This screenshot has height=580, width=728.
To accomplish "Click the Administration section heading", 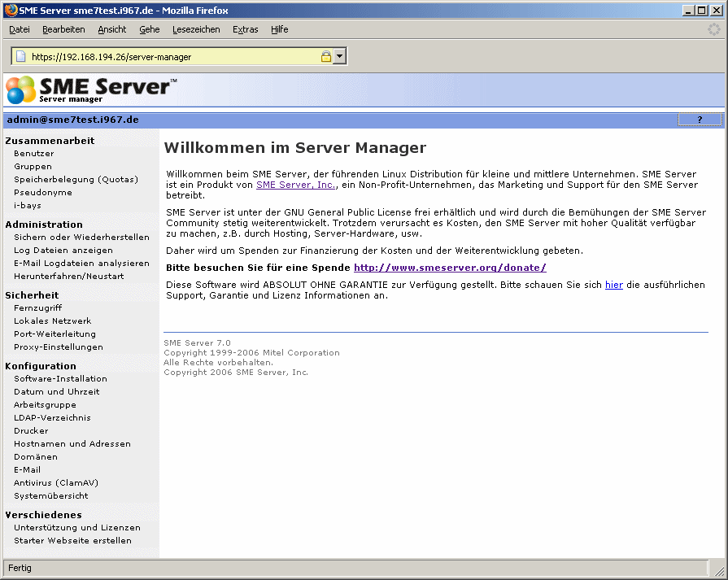I will pos(44,225).
